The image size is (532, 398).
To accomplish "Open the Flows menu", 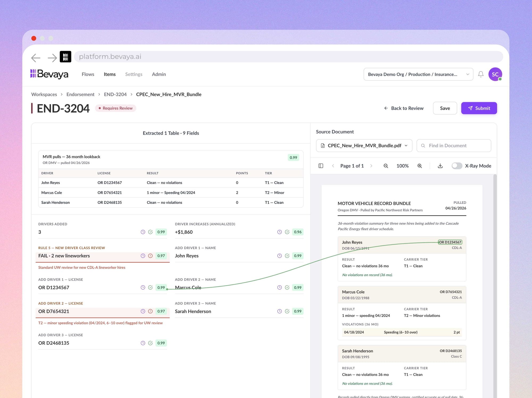I will (88, 74).
